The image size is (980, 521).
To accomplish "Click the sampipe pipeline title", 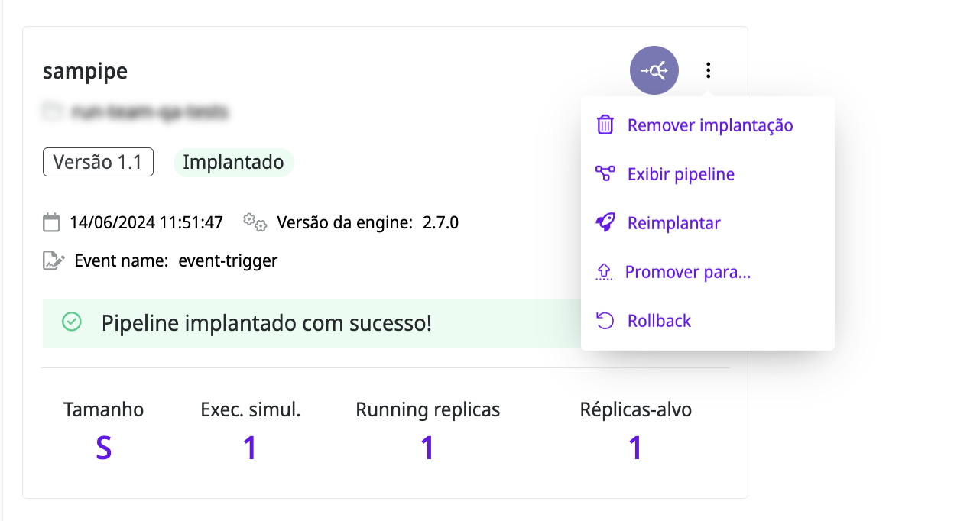I will pyautogui.click(x=85, y=71).
